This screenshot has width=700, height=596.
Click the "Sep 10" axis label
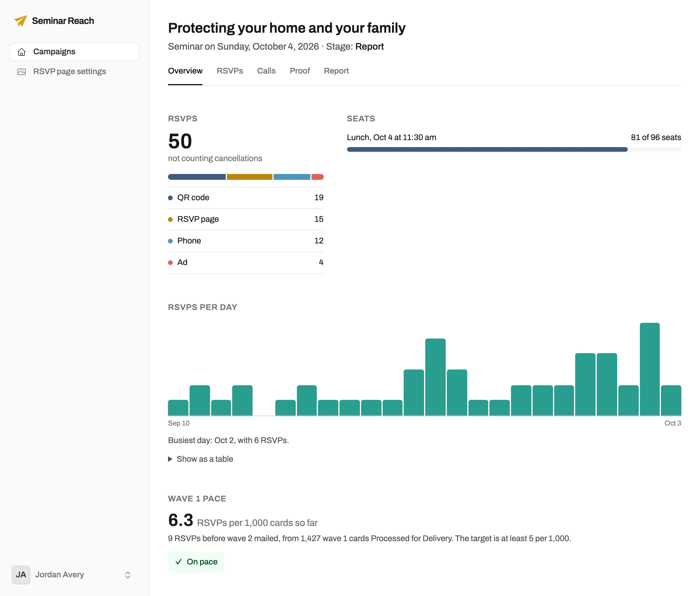tap(178, 423)
